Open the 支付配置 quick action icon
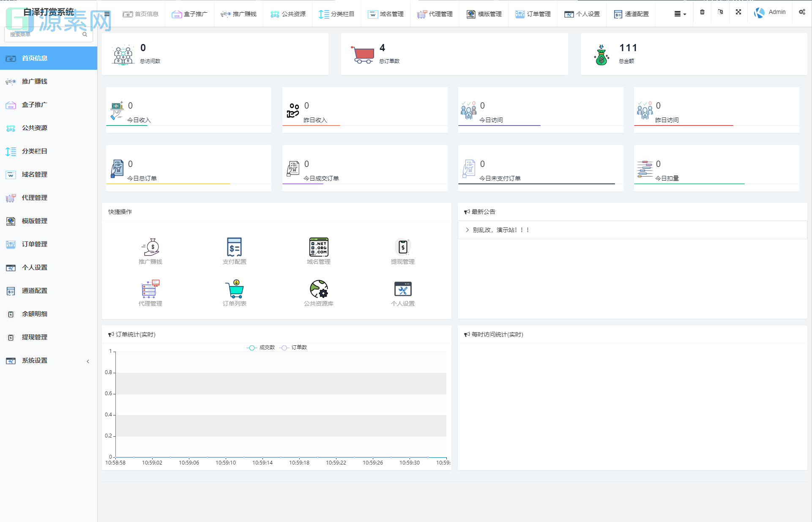Screen dimensions: 812x522 click(234, 247)
